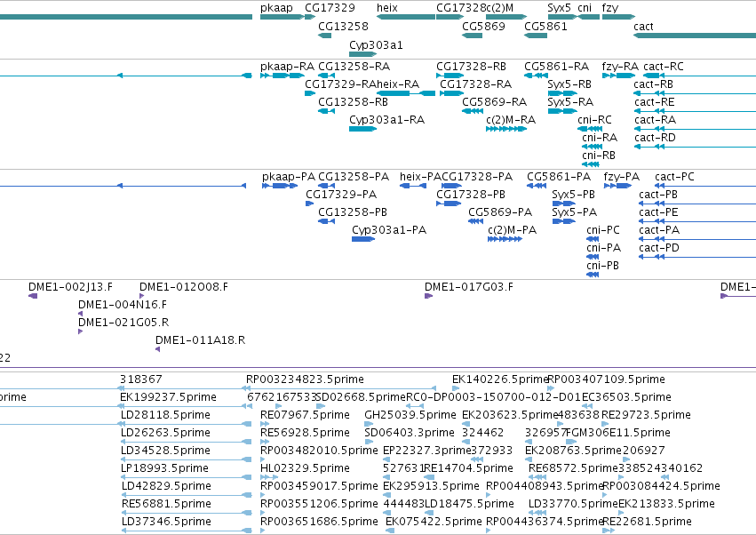Select EST RE22681.5prime
The width and height of the screenshot is (756, 535).
pos(647,522)
